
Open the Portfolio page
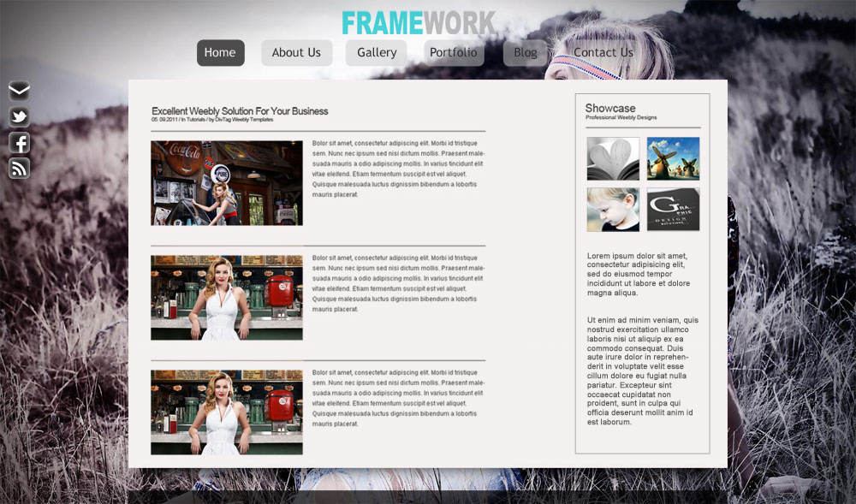(x=454, y=52)
